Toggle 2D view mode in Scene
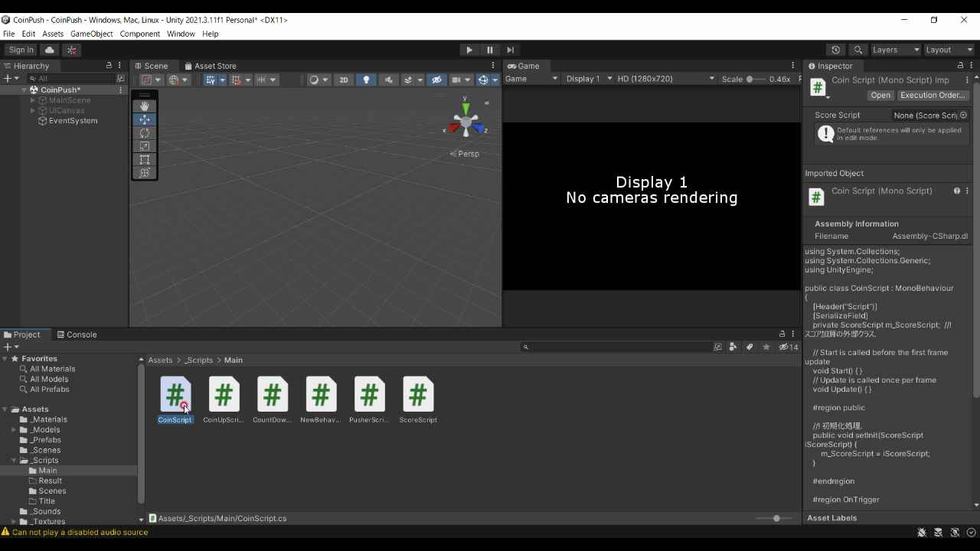Screen dimensions: 980x551 344,80
